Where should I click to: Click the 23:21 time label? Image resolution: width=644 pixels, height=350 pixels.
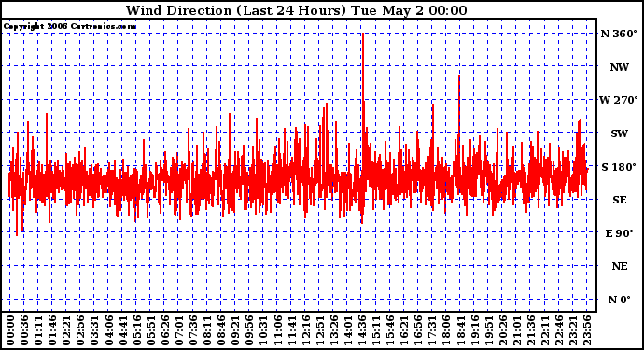[x=573, y=330]
